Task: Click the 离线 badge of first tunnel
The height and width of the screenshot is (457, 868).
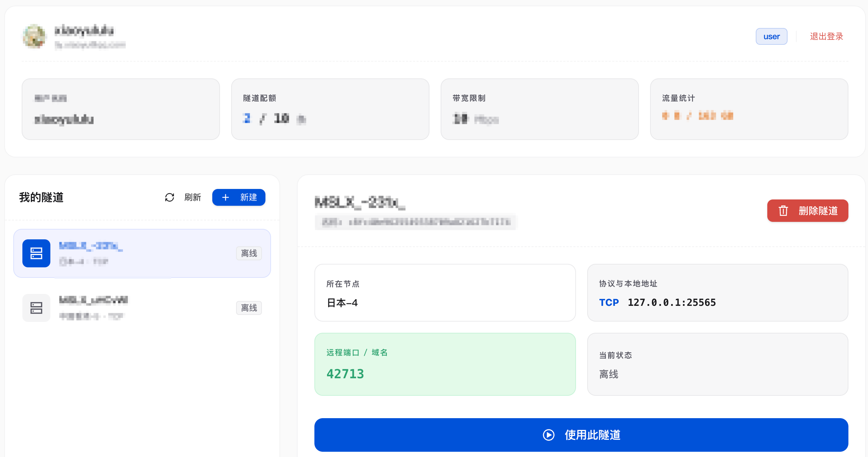Action: (x=249, y=253)
